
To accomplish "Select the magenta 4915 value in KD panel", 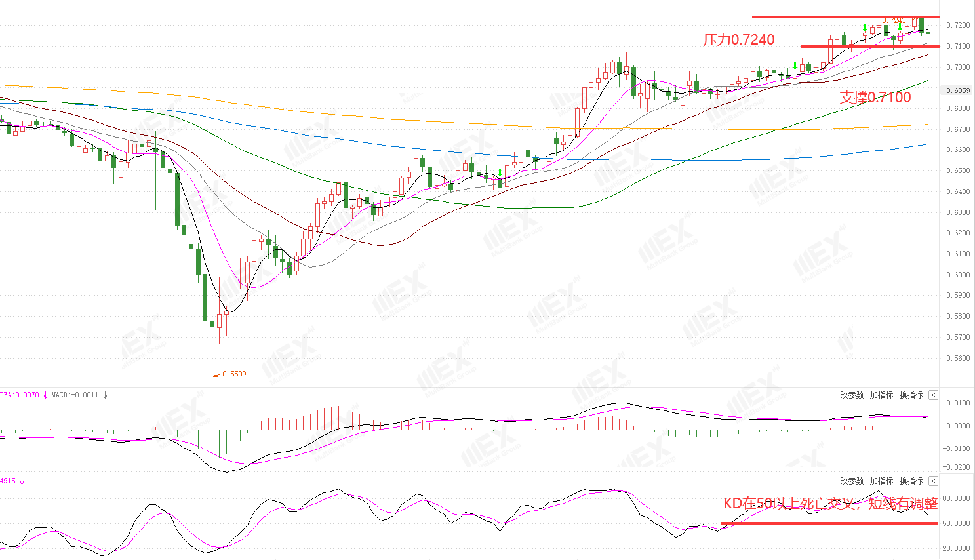I will coord(8,481).
